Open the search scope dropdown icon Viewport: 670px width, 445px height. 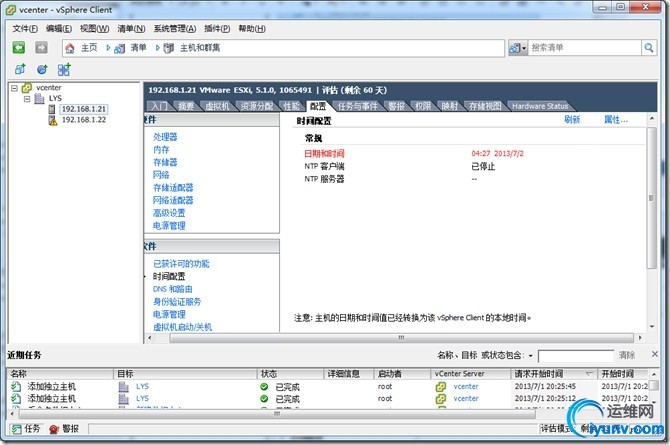[517, 48]
